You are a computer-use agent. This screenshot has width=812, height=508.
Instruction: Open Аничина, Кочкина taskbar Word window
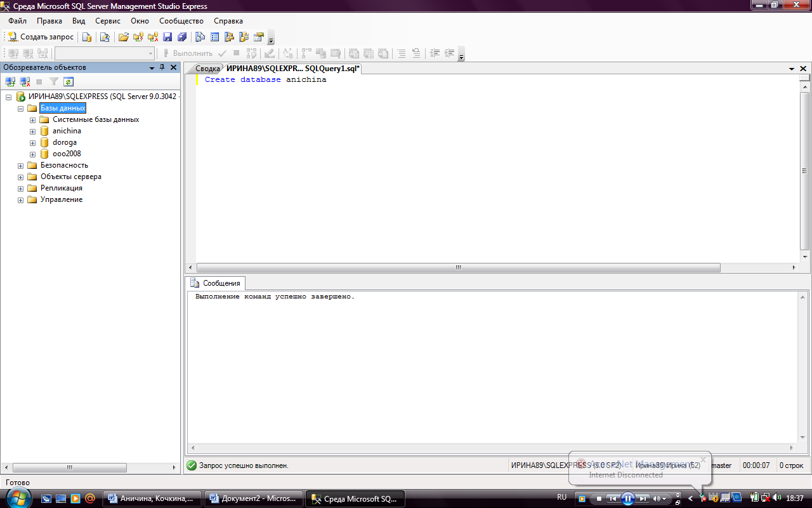[152, 498]
